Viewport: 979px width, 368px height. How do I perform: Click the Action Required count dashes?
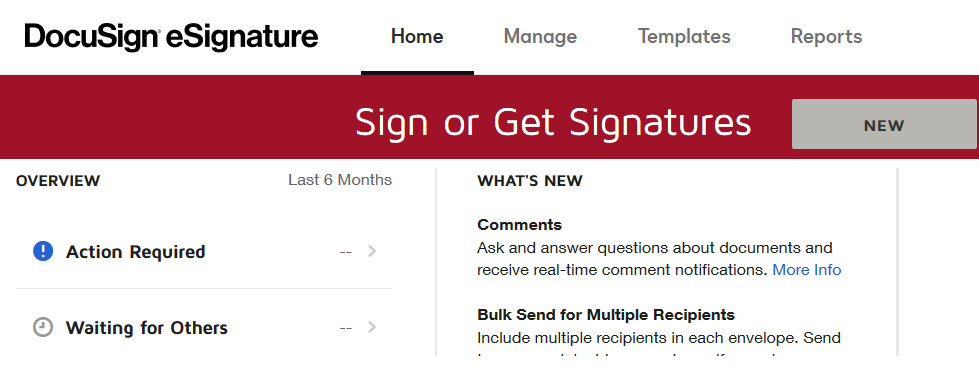pyautogui.click(x=346, y=252)
